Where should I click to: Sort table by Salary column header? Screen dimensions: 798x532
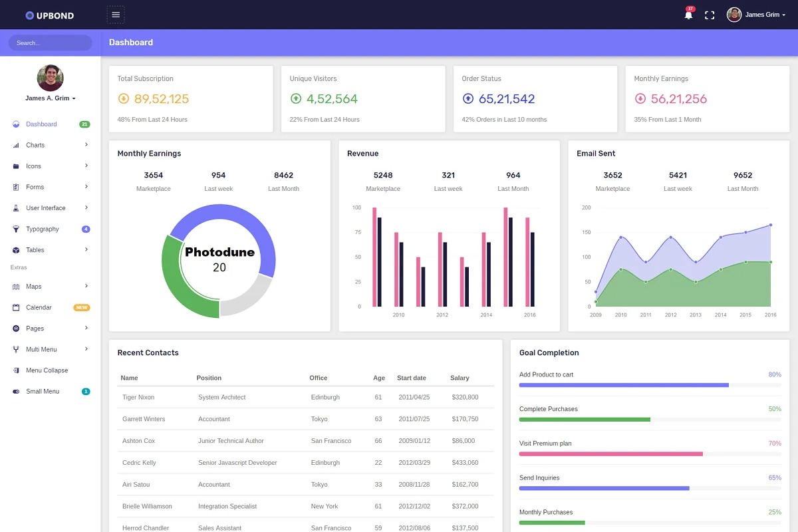coord(460,378)
